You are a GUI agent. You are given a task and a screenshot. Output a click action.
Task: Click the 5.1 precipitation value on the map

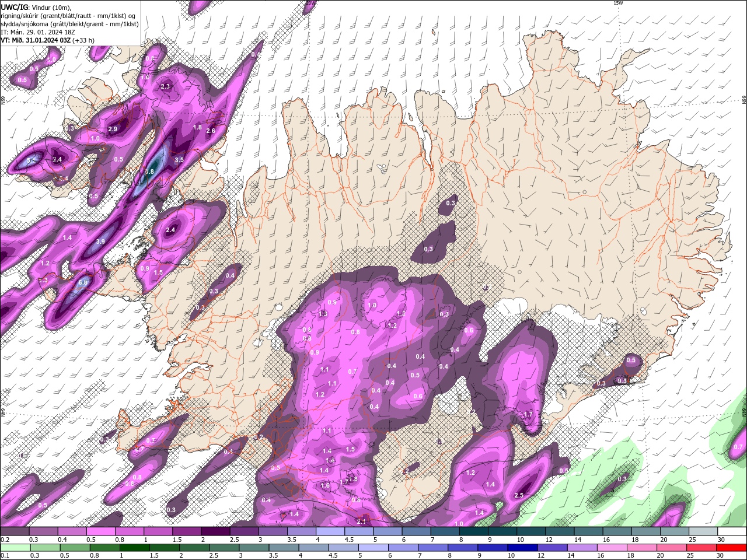click(32, 160)
